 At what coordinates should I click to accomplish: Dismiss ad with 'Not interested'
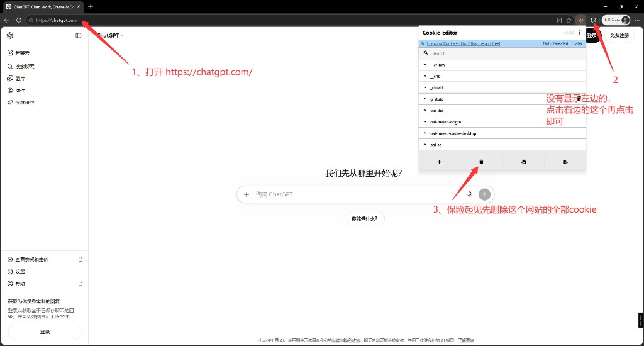(555, 43)
